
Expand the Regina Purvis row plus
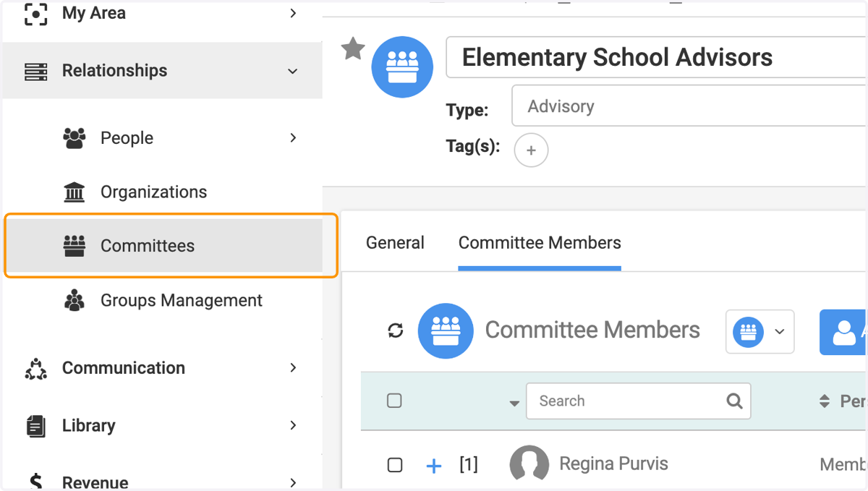coord(434,466)
